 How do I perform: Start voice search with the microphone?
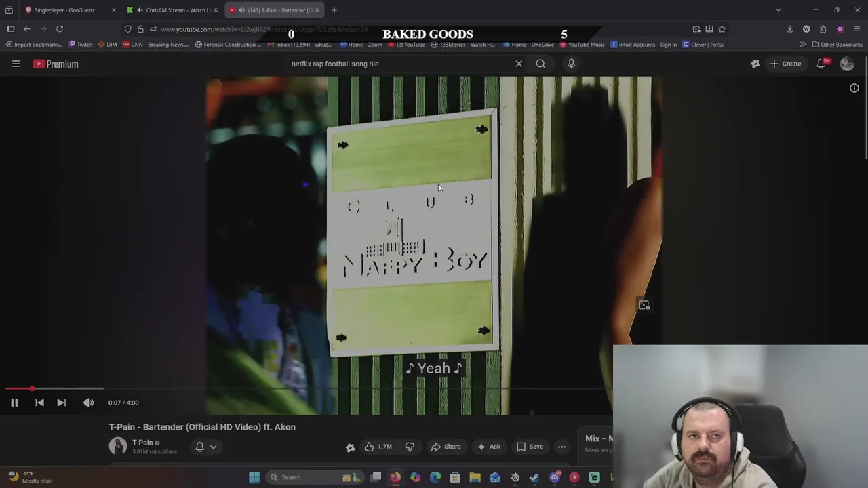[571, 64]
